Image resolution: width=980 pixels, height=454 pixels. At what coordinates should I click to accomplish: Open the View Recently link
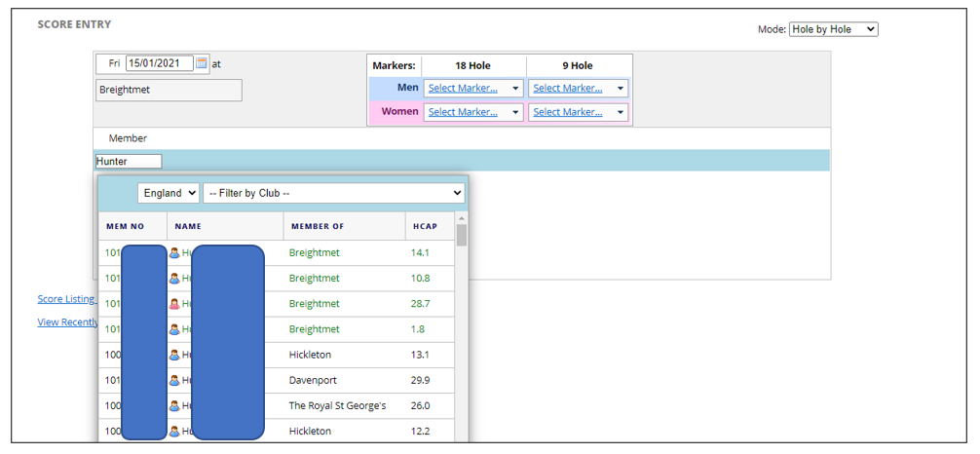(x=67, y=322)
